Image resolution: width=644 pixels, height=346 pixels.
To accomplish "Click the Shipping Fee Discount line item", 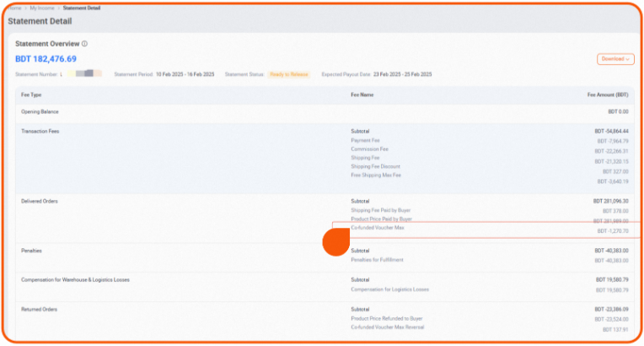I will click(375, 166).
